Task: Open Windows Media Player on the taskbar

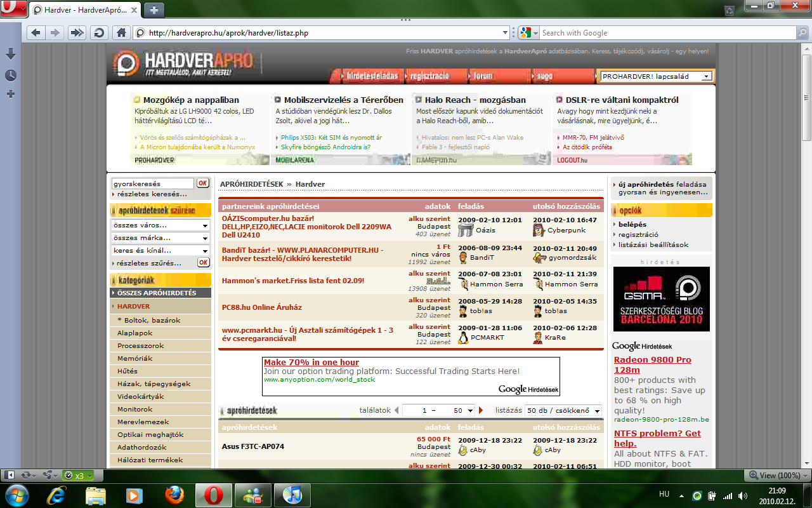Action: click(x=134, y=495)
